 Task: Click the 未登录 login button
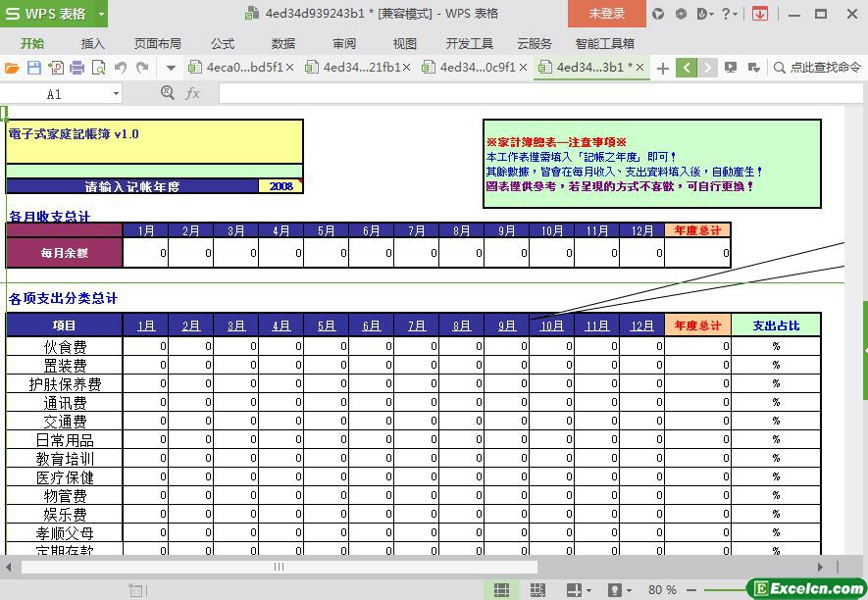click(x=606, y=14)
